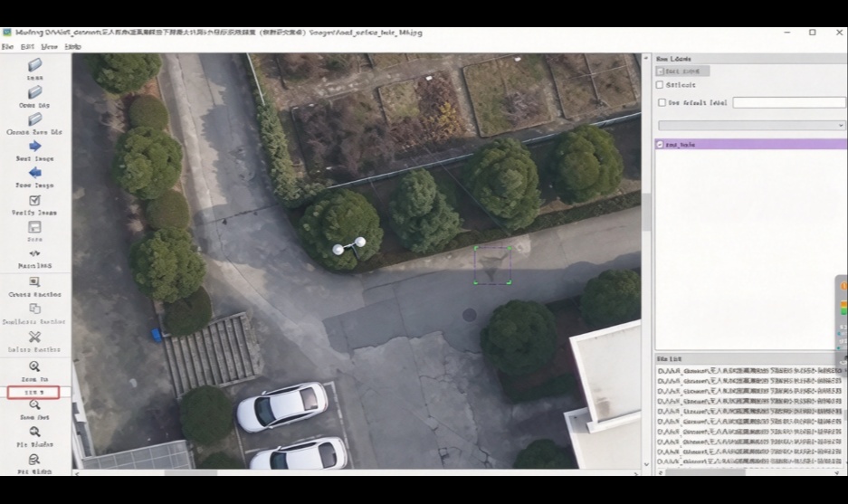The width and height of the screenshot is (848, 504).
Task: Click the Zoom Out magnifier icon
Action: (34, 405)
